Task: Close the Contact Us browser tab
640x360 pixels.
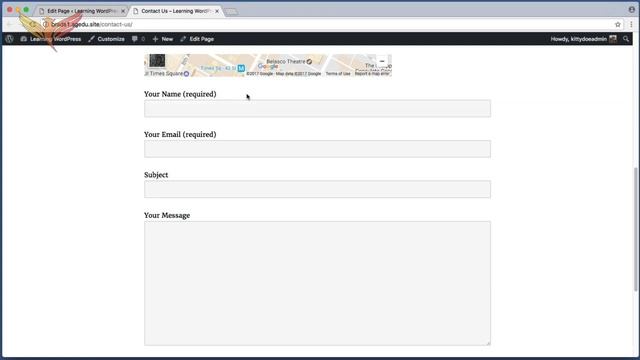Action: coord(217,11)
